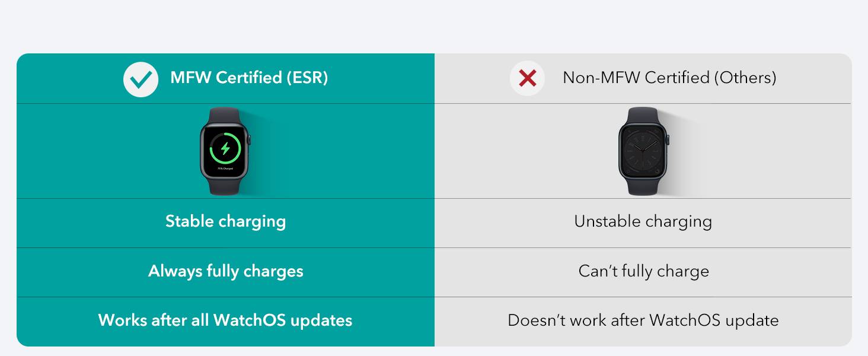Click the green charging progress ring
Screen dimensions: 868x356
tap(225, 148)
